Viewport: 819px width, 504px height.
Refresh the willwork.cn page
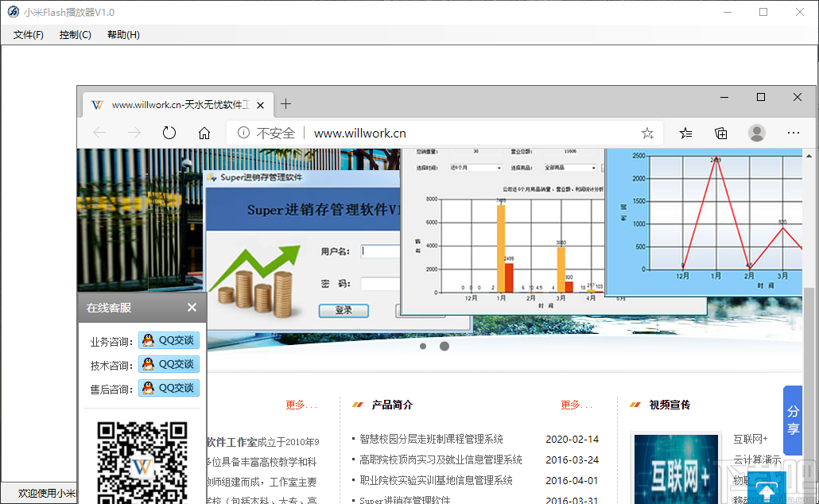[x=169, y=133]
